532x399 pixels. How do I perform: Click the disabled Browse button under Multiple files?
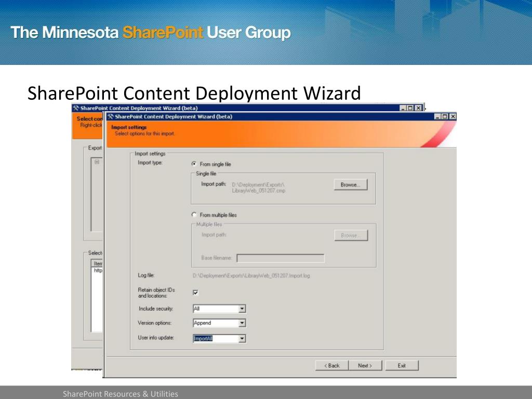pos(351,235)
